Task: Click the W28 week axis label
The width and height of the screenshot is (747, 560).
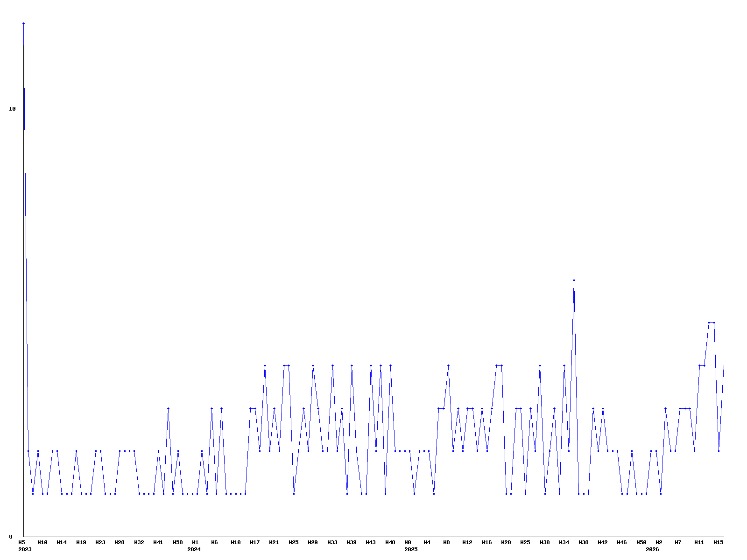Action: (x=120, y=542)
